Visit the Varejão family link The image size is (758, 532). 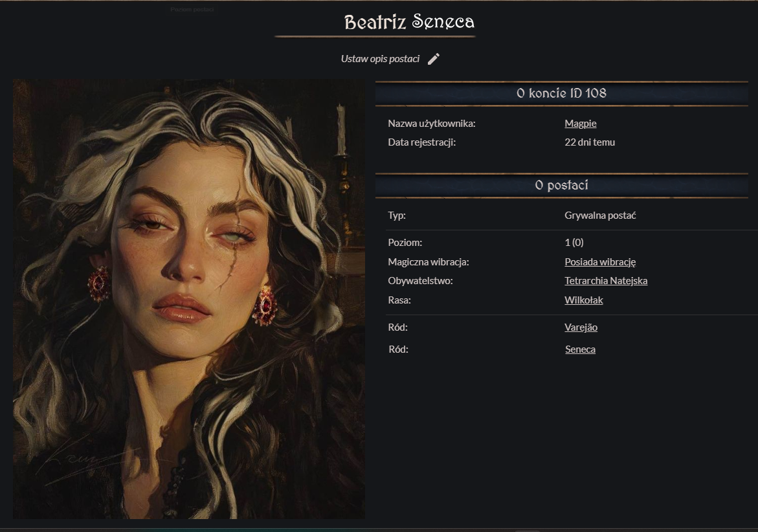pos(581,327)
